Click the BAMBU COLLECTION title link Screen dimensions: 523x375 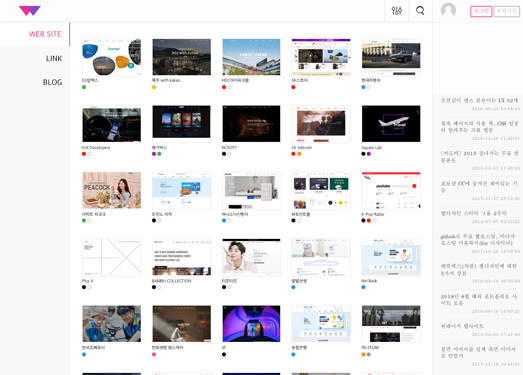tap(171, 281)
